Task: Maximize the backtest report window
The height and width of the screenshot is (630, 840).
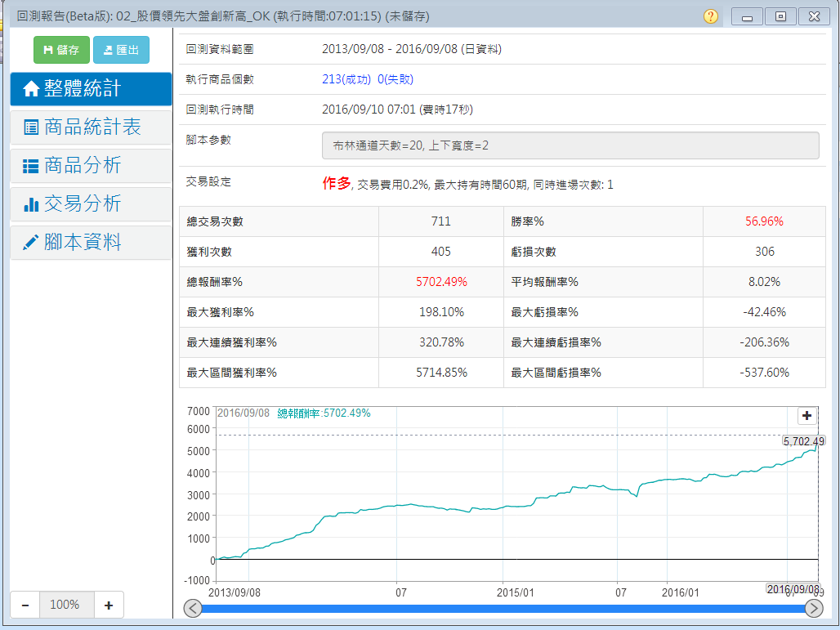Action: click(780, 16)
